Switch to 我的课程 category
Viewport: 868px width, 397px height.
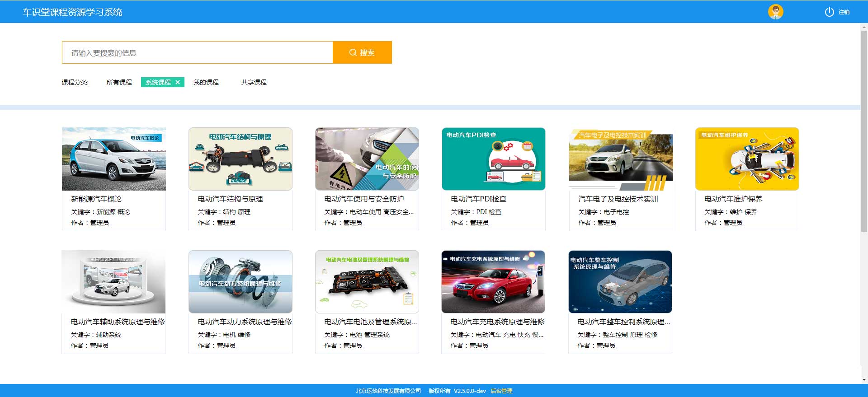coord(206,82)
